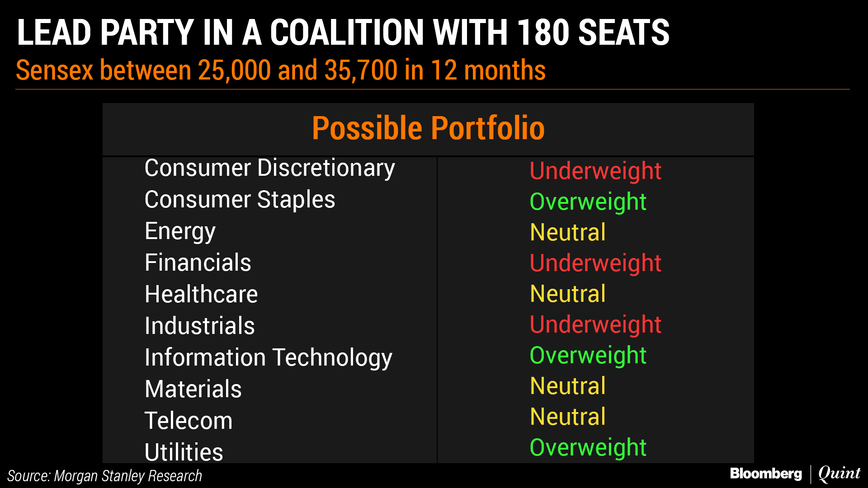Select the Consumer Discretionary sector row label
The height and width of the screenshot is (488, 868).
270,168
